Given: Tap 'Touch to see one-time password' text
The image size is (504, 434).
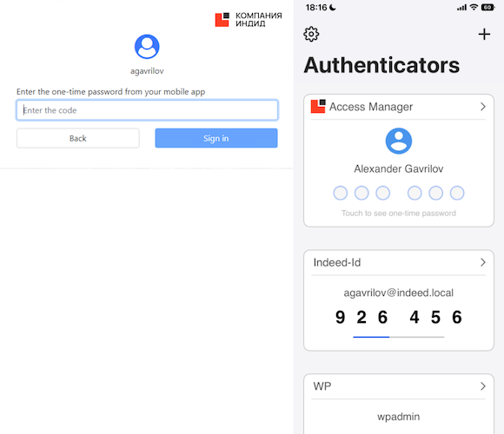Looking at the screenshot, I should [x=399, y=214].
